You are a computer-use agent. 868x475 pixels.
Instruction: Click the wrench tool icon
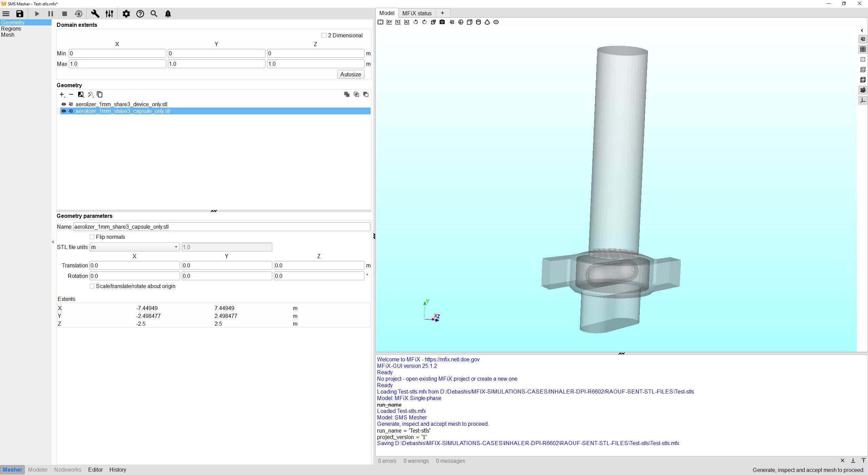click(95, 14)
